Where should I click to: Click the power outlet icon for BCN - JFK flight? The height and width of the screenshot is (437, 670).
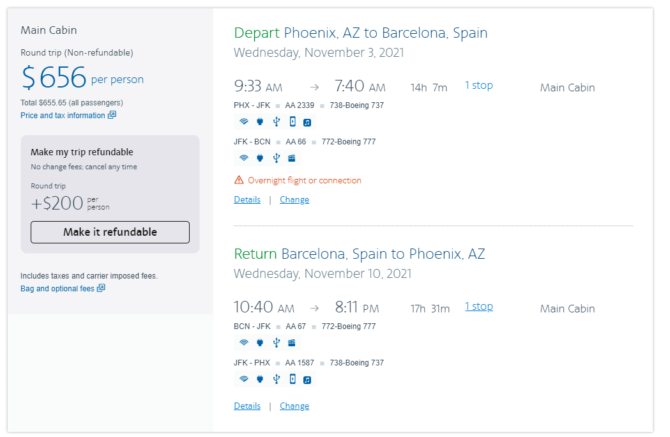260,343
